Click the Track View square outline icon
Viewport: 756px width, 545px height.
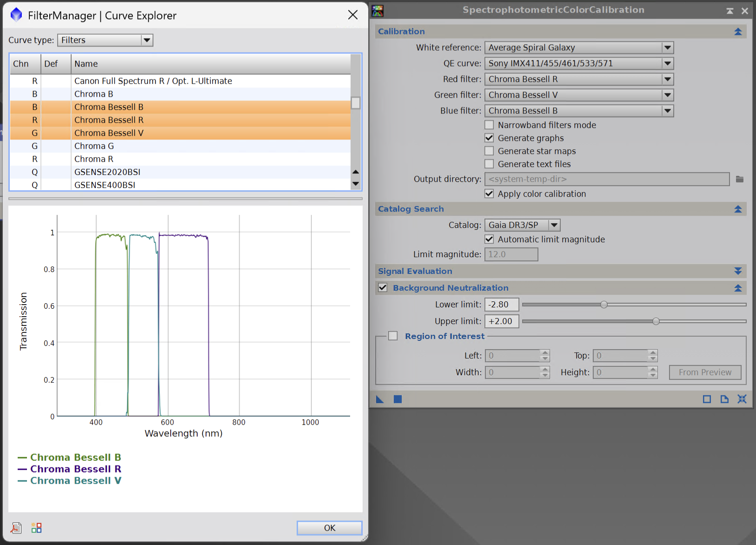(707, 399)
